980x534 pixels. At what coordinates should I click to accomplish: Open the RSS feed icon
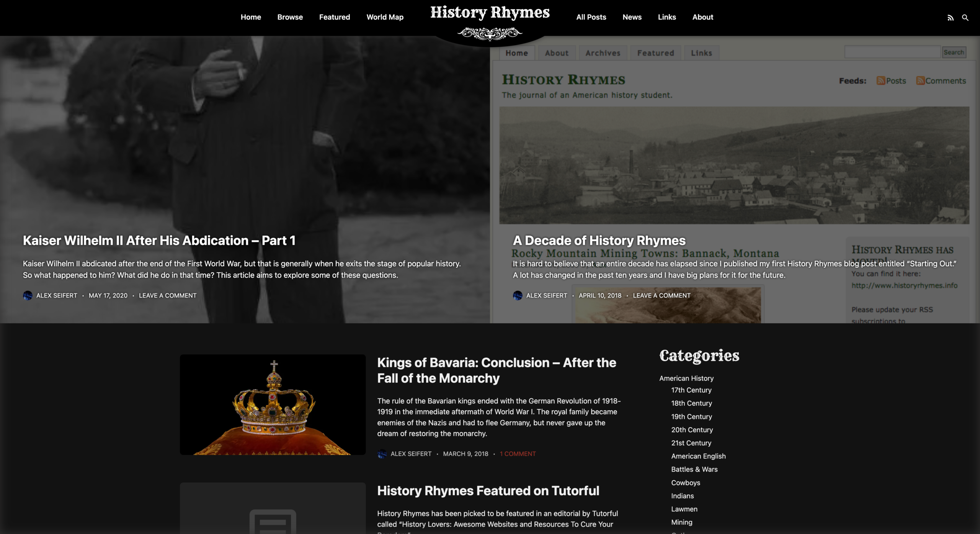coord(951,18)
